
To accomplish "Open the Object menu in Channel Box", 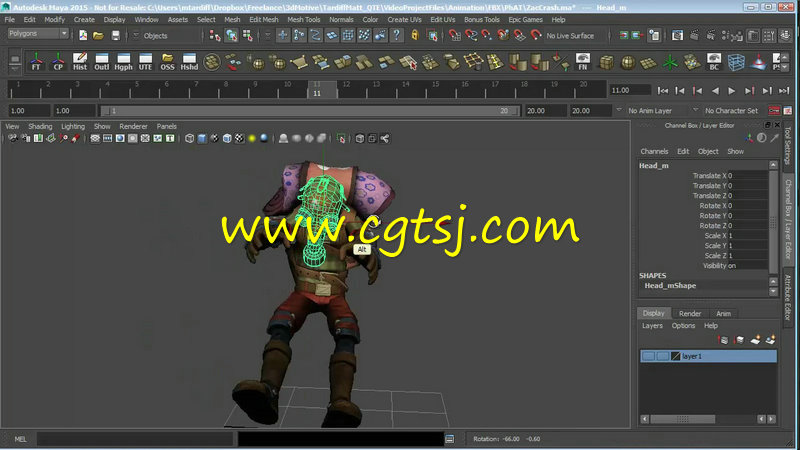I will pyautogui.click(x=708, y=151).
